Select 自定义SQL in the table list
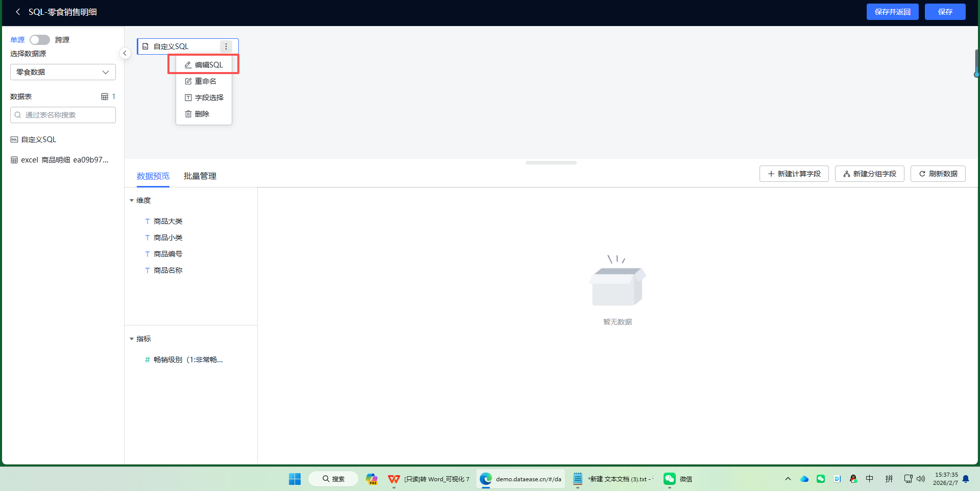Screen dimensions: 980x491 34,139
